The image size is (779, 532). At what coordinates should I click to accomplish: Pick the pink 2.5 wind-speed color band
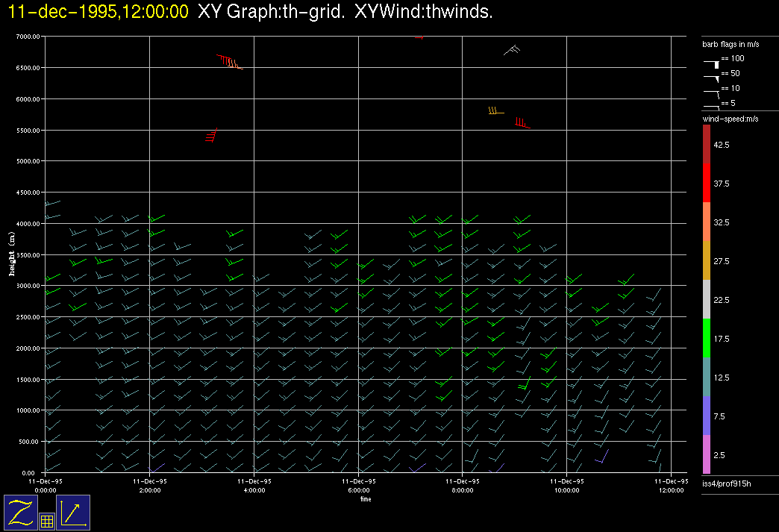tap(707, 454)
